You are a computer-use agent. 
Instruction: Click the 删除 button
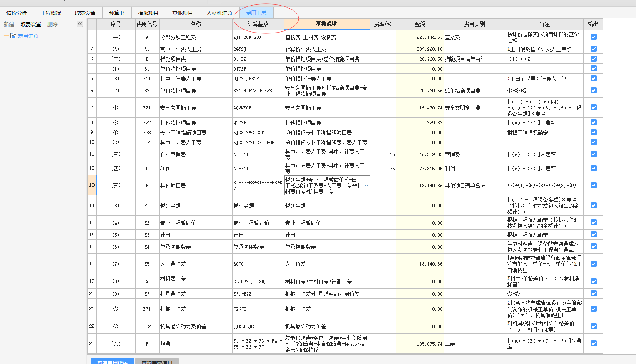[53, 24]
